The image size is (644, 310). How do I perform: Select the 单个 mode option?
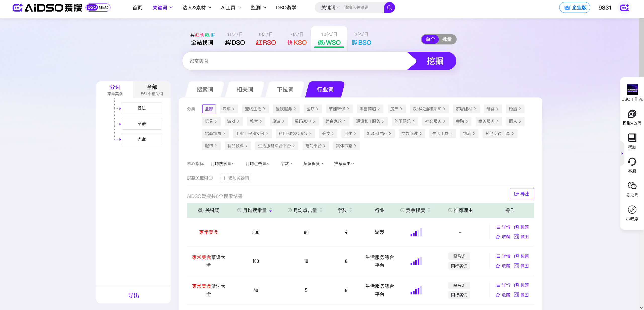[430, 39]
